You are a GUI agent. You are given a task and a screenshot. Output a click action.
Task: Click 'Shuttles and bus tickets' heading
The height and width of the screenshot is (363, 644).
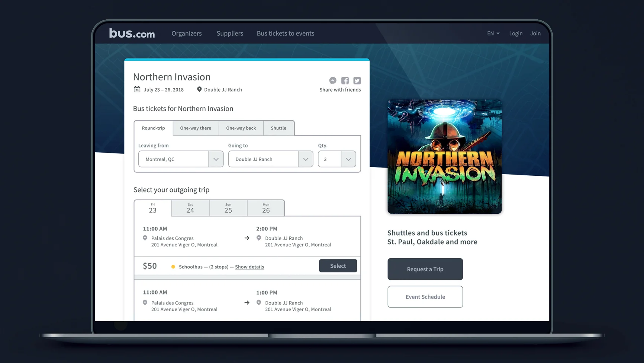click(427, 233)
